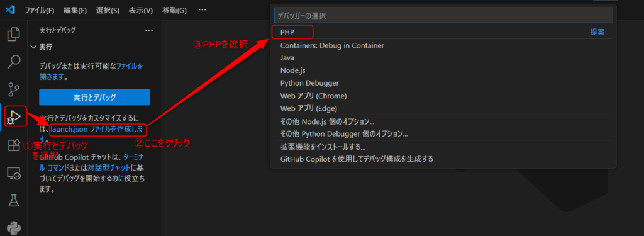Open the Extensions view icon

14,145
